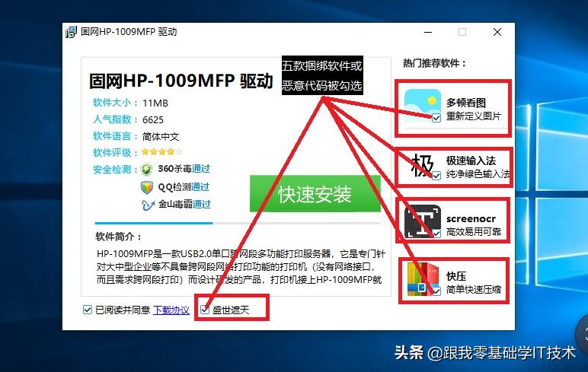Minimize the installer window
This screenshot has height=372, width=588.
[428, 32]
